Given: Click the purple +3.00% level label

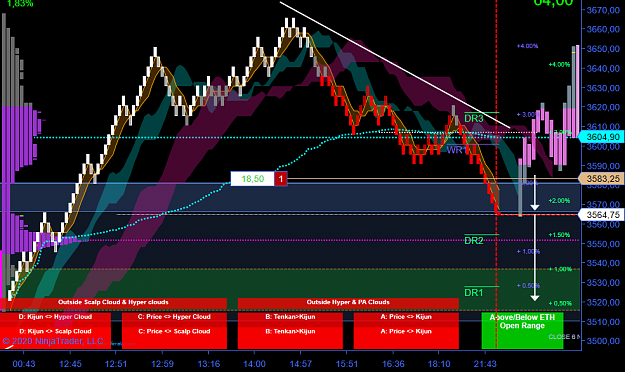Looking at the screenshot, I should click(528, 114).
